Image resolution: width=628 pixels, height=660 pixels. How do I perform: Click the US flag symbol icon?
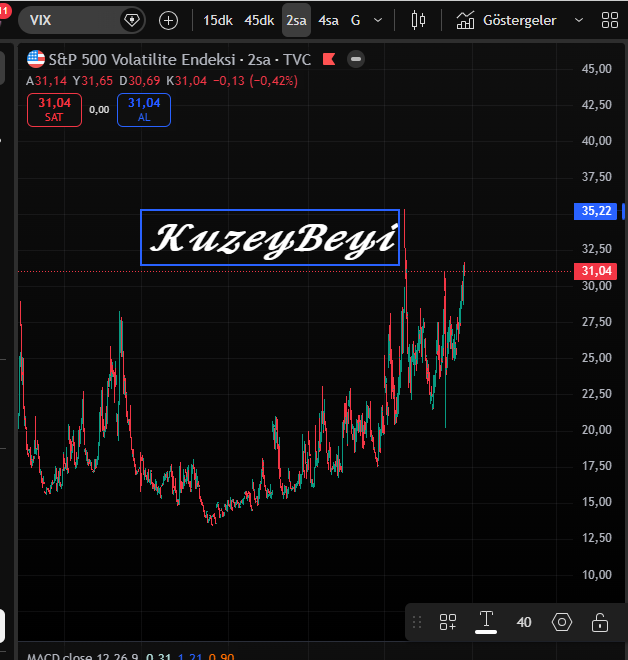point(36,59)
